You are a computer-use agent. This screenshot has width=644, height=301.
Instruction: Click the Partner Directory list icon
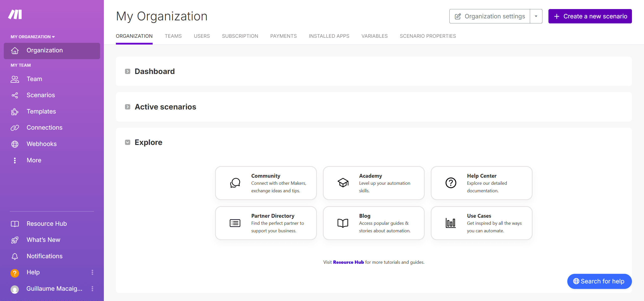235,223
